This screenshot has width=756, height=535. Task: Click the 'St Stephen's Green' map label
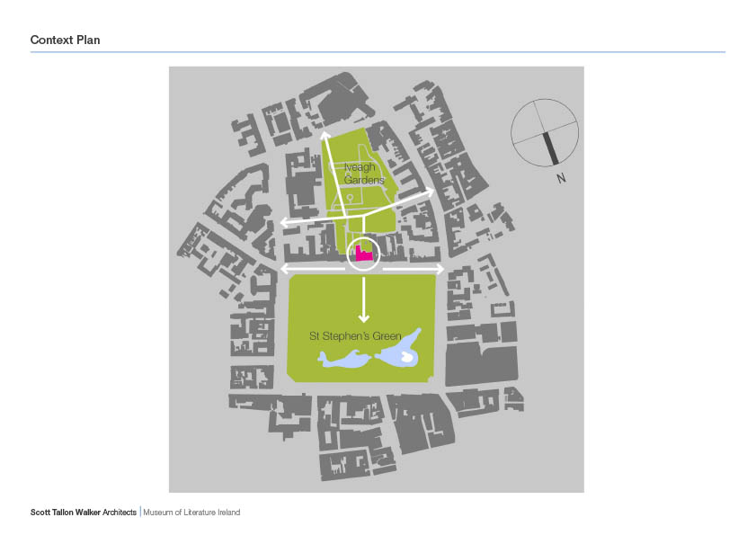(355, 335)
